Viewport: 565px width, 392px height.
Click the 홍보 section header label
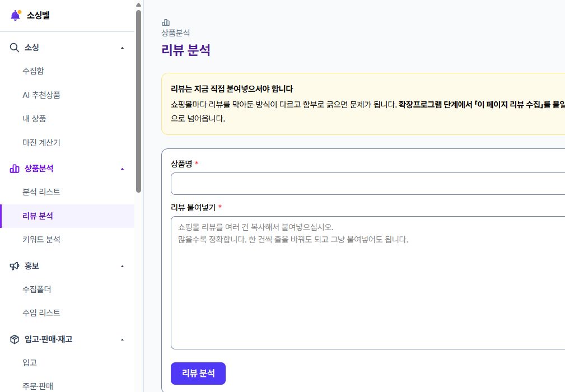click(32, 266)
